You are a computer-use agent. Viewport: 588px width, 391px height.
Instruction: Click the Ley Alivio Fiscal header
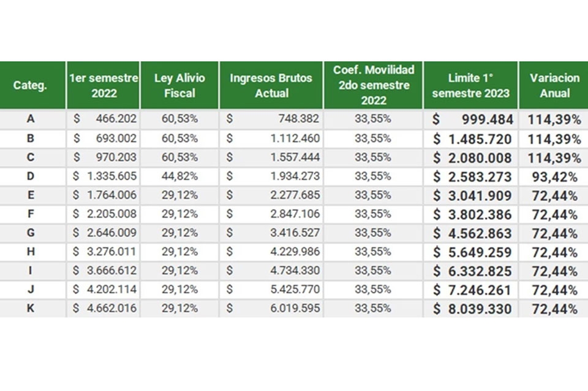(x=179, y=85)
